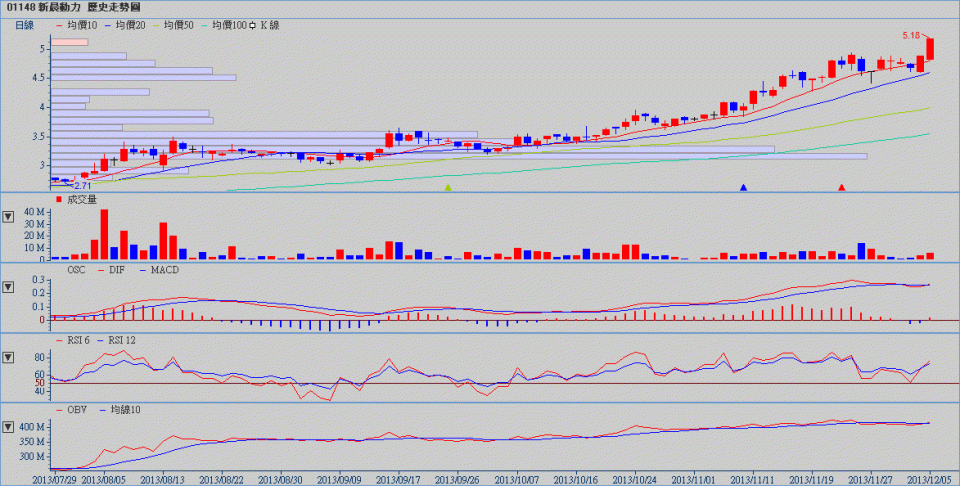Screen dimensions: 960x486
Task: Click the 5.18 high price label
Action: pyautogui.click(x=910, y=35)
